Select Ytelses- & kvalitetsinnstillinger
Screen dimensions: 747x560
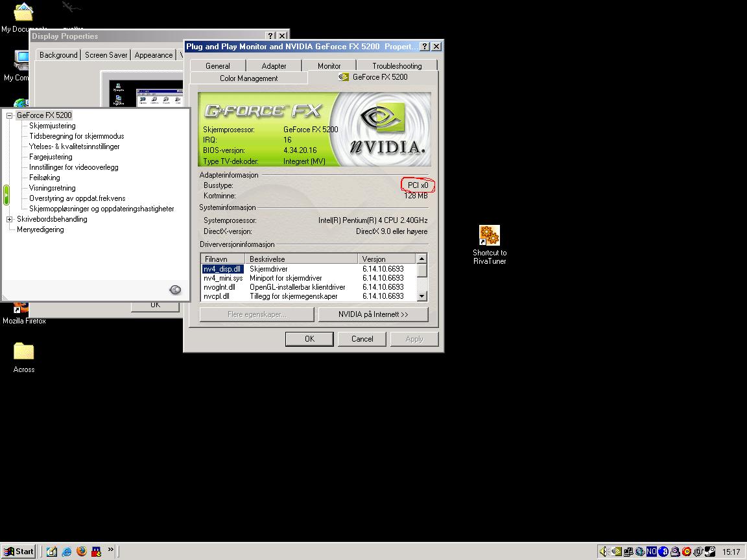pos(75,146)
